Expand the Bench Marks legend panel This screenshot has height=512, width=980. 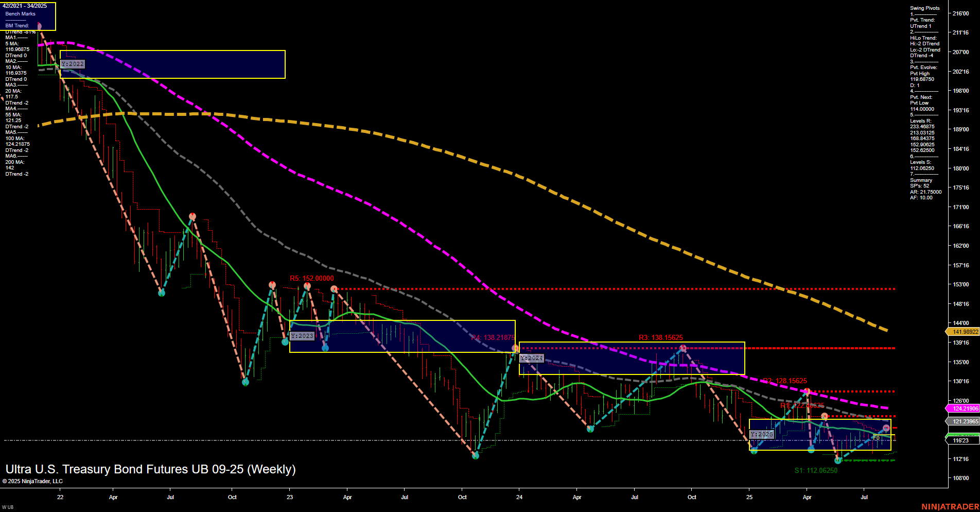(21, 14)
